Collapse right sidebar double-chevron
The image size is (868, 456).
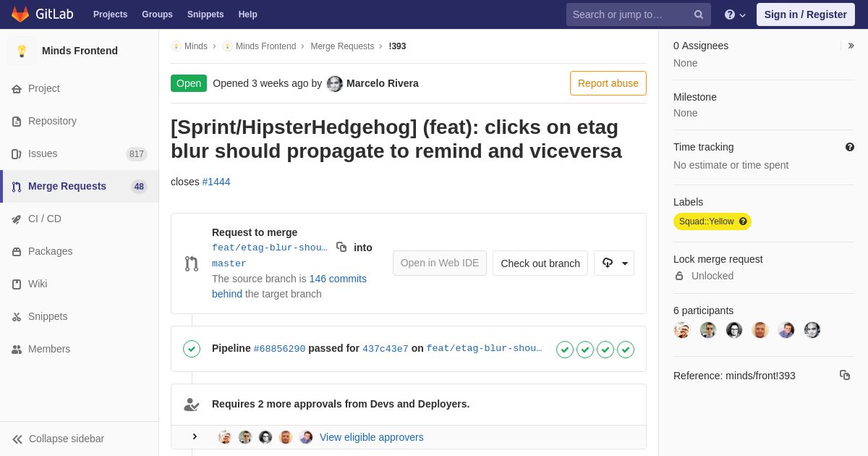(851, 46)
